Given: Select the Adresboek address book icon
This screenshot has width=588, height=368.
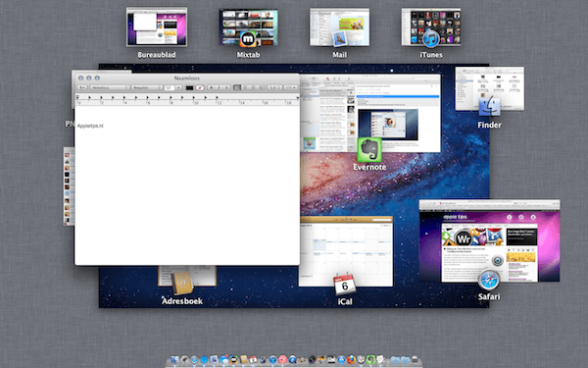Looking at the screenshot, I should (x=182, y=284).
